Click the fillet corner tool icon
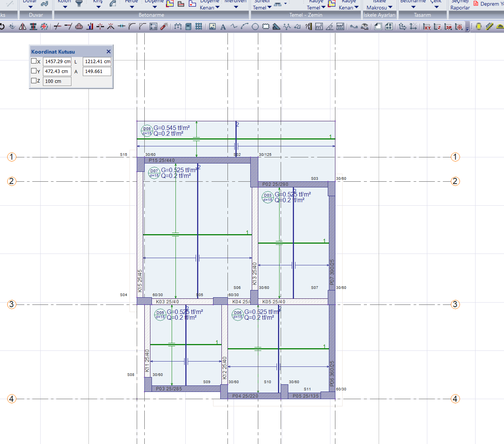 tap(132, 27)
